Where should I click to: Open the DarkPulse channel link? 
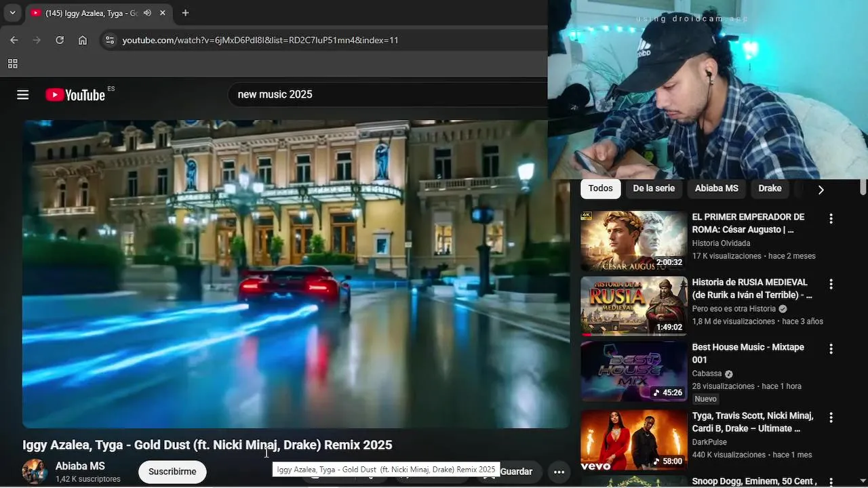click(x=709, y=442)
